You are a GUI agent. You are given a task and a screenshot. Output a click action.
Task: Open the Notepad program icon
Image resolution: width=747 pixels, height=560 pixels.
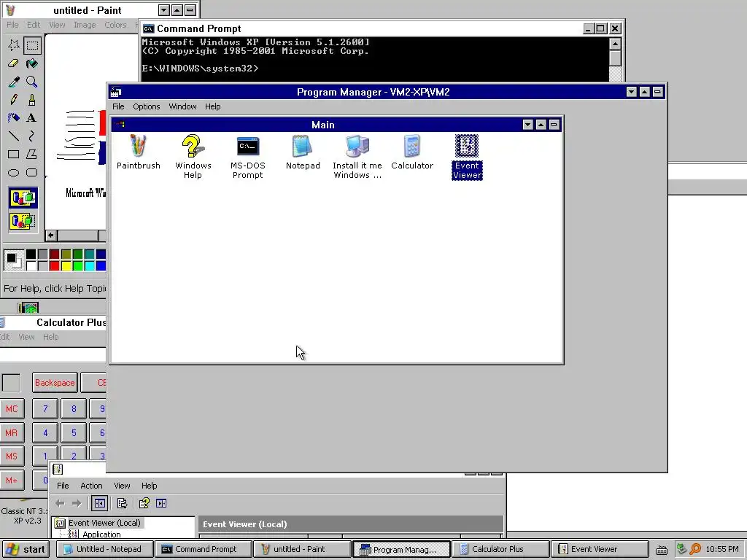pyautogui.click(x=303, y=152)
